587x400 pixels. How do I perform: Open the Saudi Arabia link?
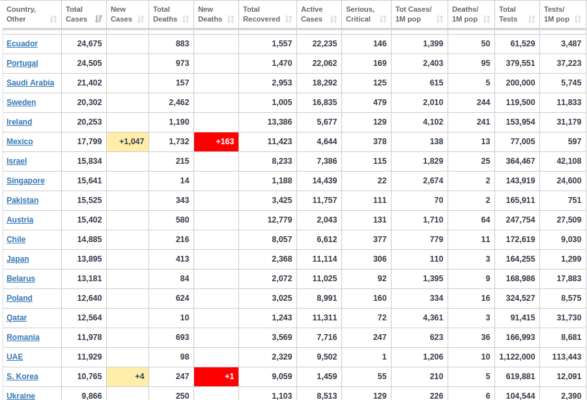[x=30, y=83]
